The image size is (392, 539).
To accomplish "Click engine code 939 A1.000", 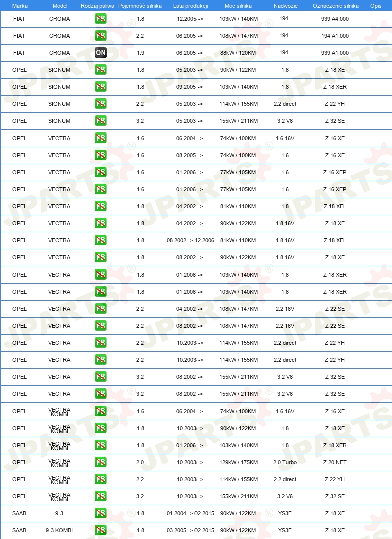I will point(335,53).
